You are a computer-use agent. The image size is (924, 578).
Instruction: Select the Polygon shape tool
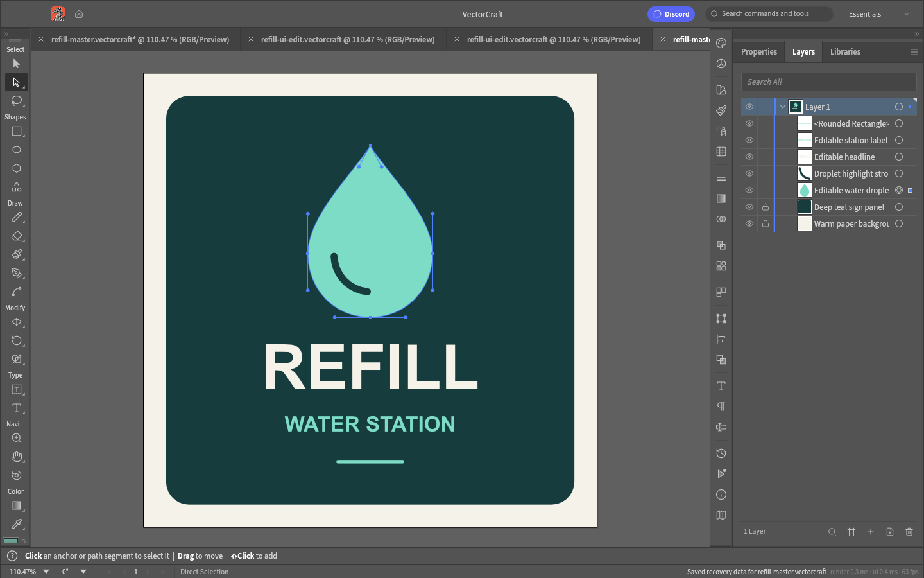point(17,168)
